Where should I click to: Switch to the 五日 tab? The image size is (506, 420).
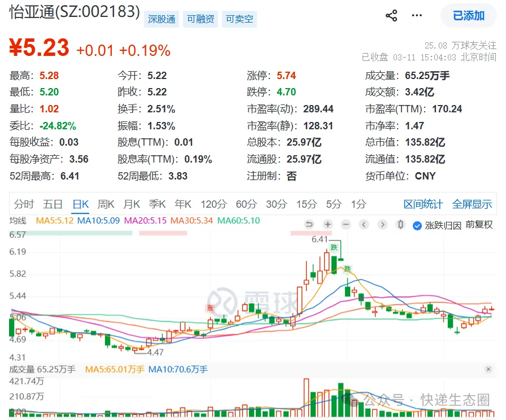(x=53, y=204)
